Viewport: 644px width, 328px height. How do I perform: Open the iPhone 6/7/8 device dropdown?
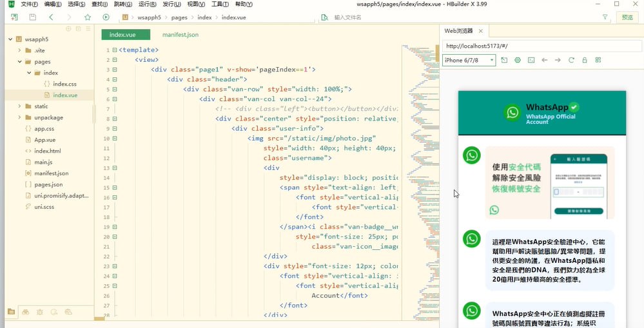(x=469, y=60)
